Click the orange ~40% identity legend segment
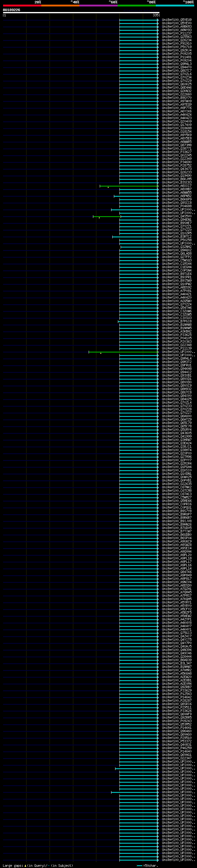 [60, 6]
